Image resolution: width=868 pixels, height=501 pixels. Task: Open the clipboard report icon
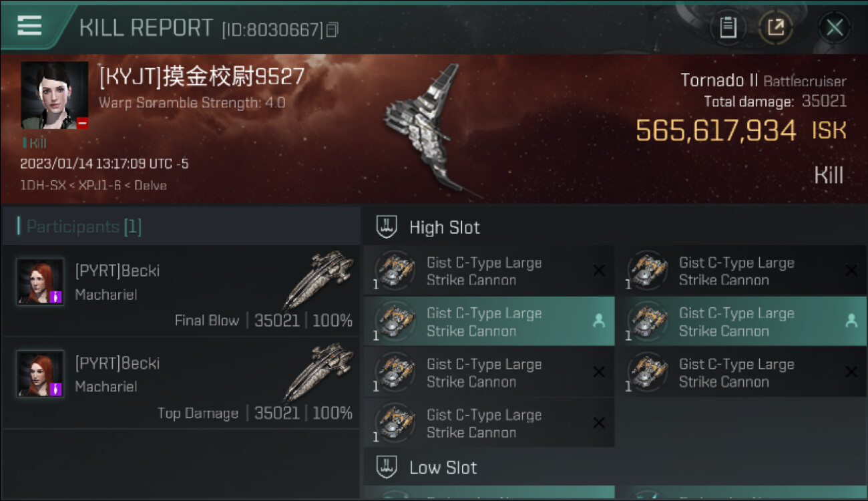click(728, 27)
